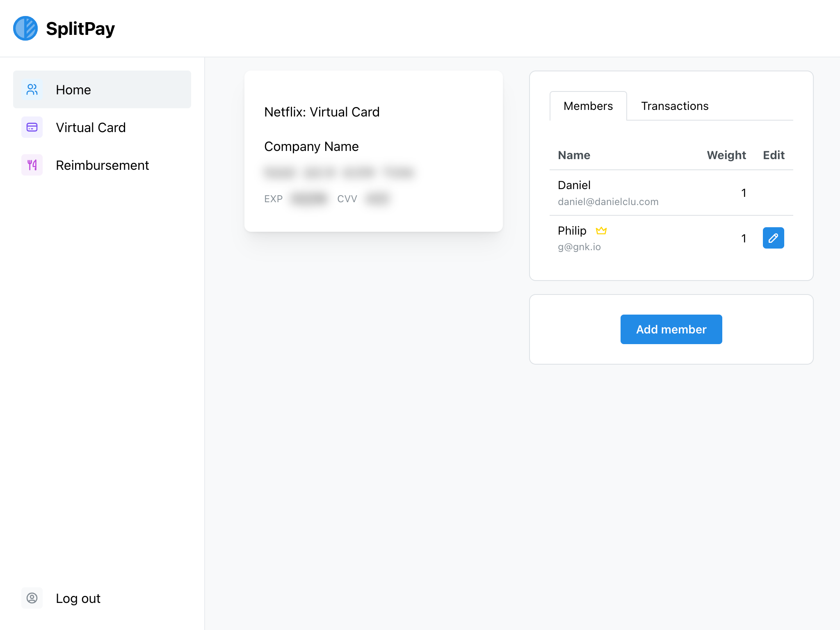This screenshot has height=630, width=840.
Task: Click the Log out user icon
Action: coord(32,598)
